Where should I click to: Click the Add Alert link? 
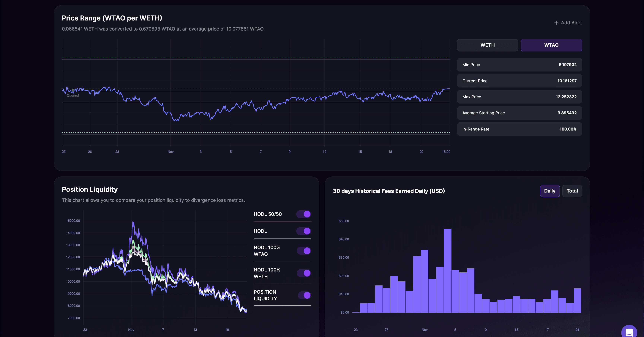[571, 23]
